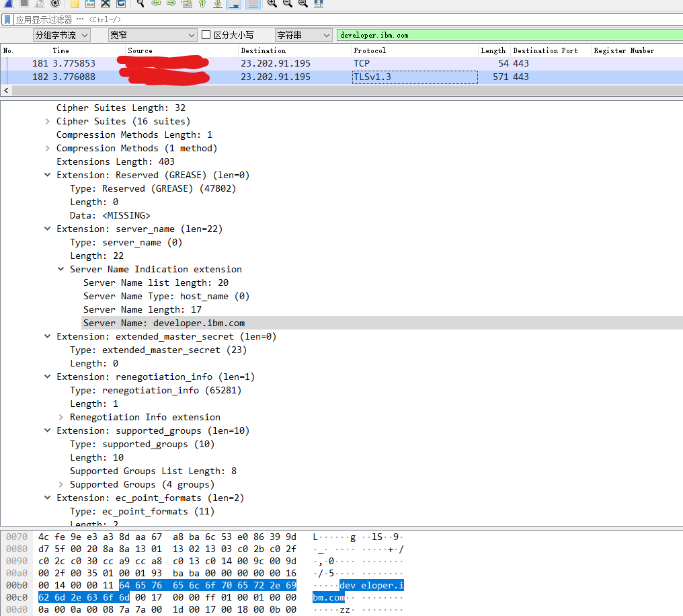Viewport: 683px width, 616px height.
Task: Collapse Extension: extended_master_secret
Action: click(x=48, y=337)
